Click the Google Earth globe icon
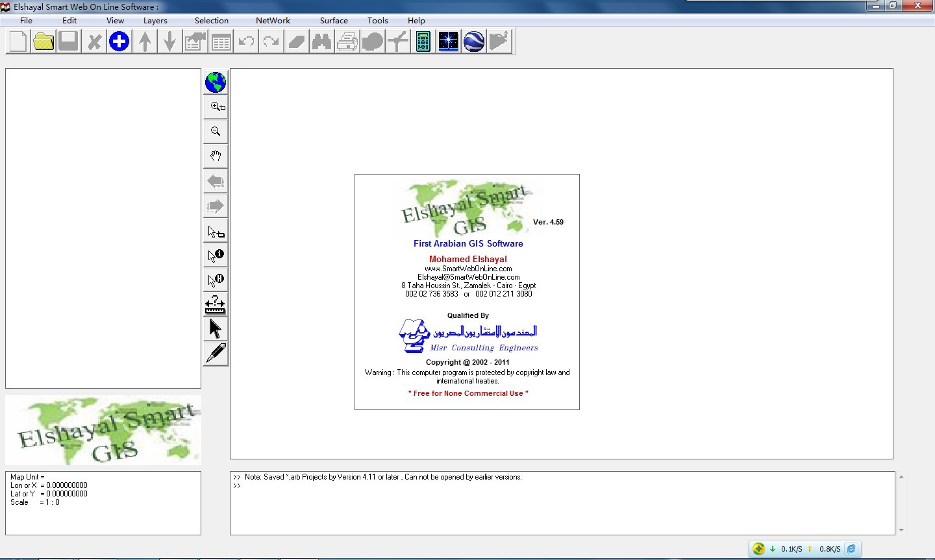Image resolution: width=935 pixels, height=560 pixels. tap(474, 42)
